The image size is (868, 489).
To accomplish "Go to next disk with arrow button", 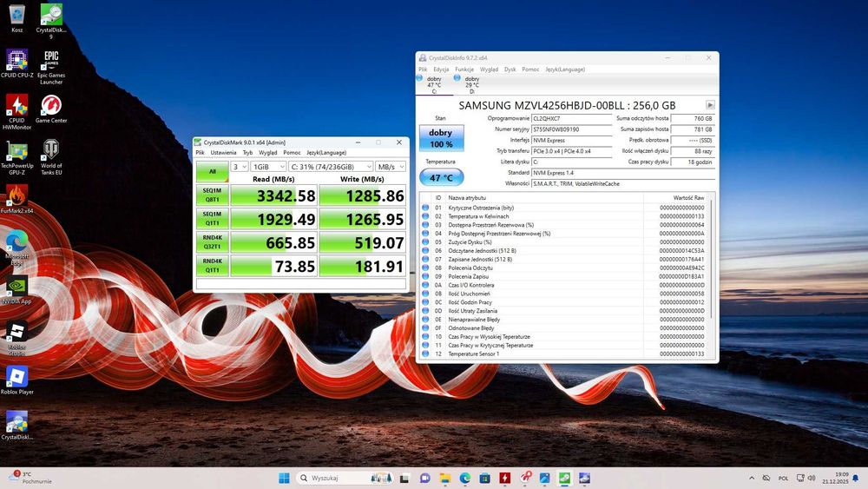I will point(710,105).
